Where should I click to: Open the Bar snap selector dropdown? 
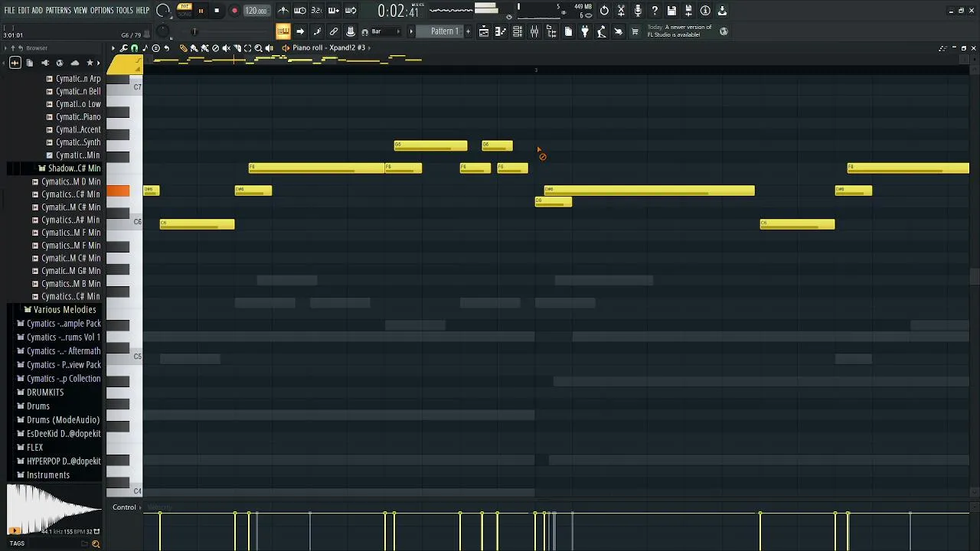coord(383,31)
